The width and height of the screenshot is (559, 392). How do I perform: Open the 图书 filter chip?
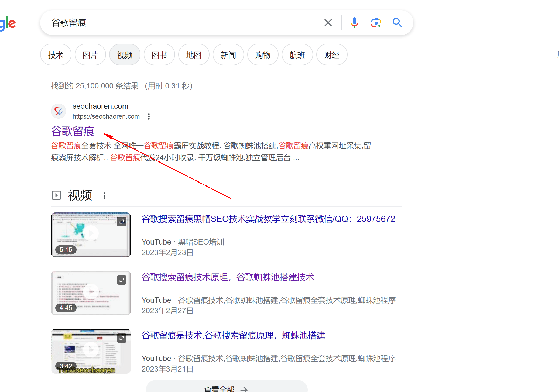[159, 55]
